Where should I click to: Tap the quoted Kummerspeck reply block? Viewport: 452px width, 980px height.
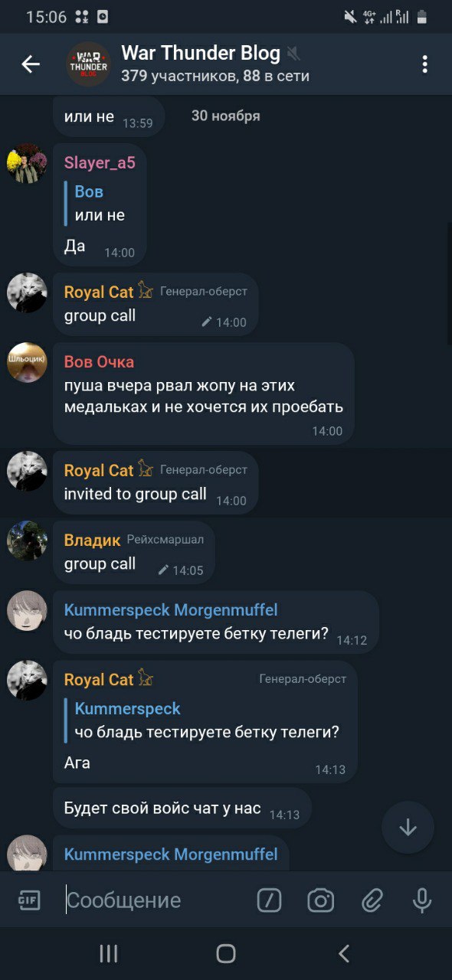(202, 720)
